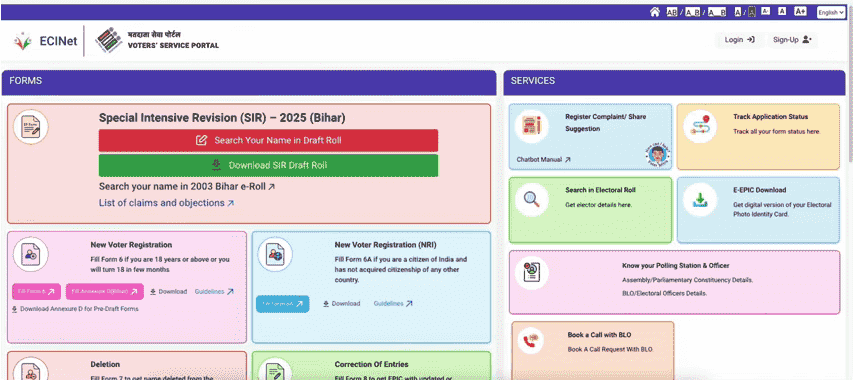The width and height of the screenshot is (853, 380).
Task: Click the Track Application Status icon
Action: click(x=700, y=127)
